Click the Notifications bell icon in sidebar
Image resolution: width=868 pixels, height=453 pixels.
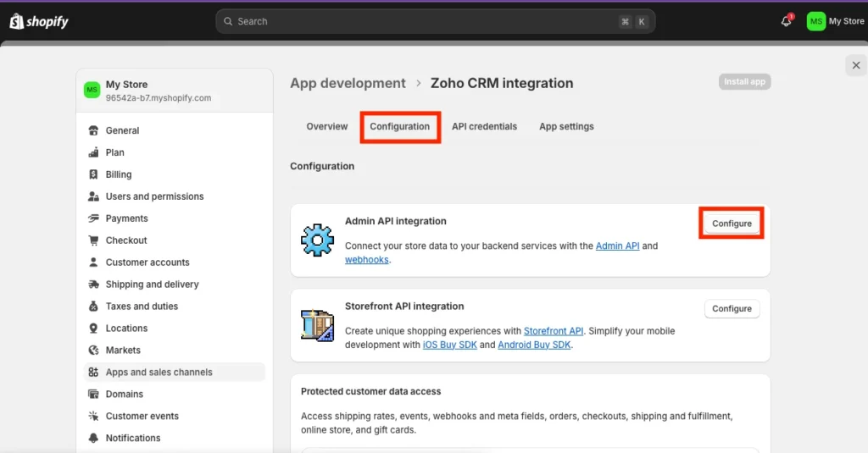93,438
